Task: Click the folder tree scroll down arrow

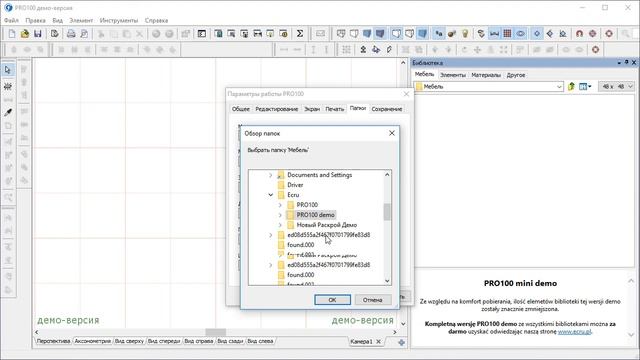Action: (x=387, y=281)
